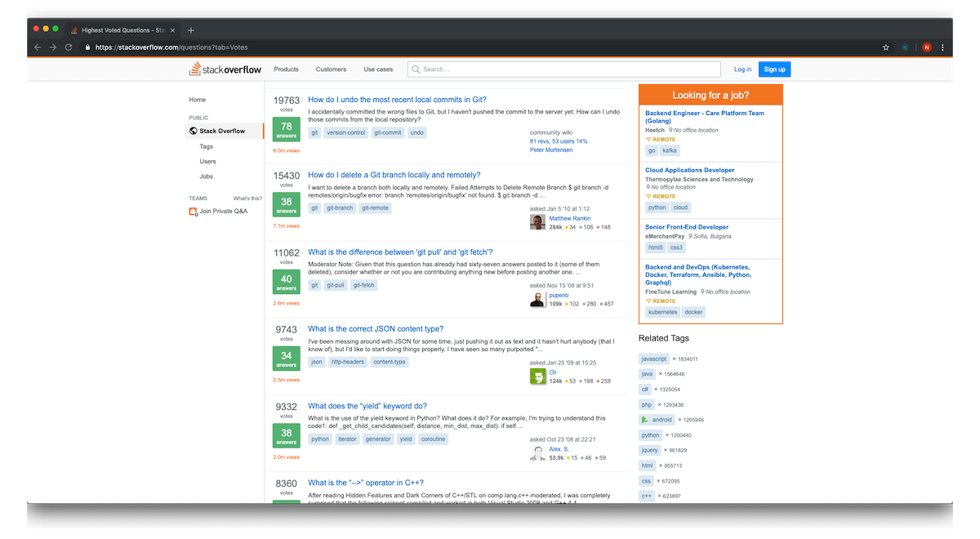Image resolution: width=980 pixels, height=539 pixels.
Task: Click the version-control tag
Action: point(346,132)
